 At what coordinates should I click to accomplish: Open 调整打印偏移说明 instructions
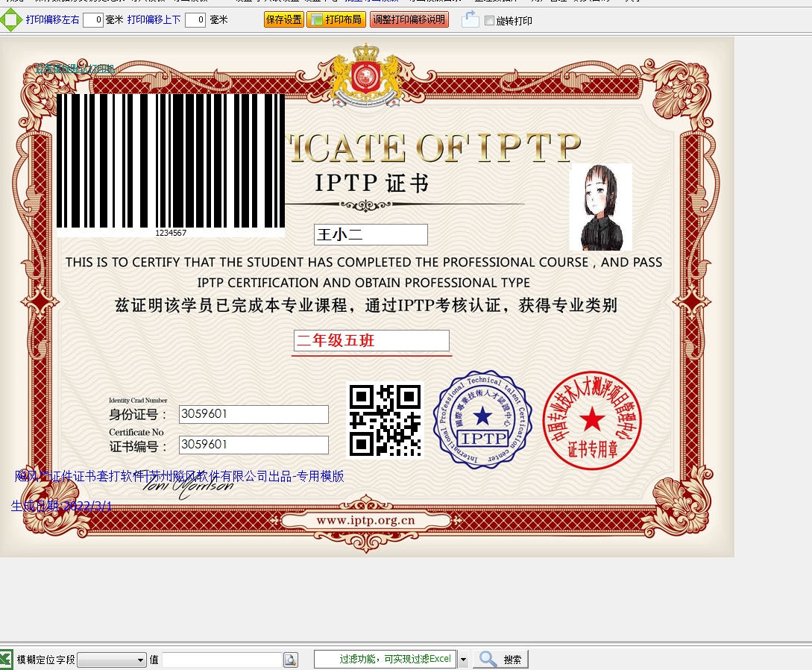(409, 20)
